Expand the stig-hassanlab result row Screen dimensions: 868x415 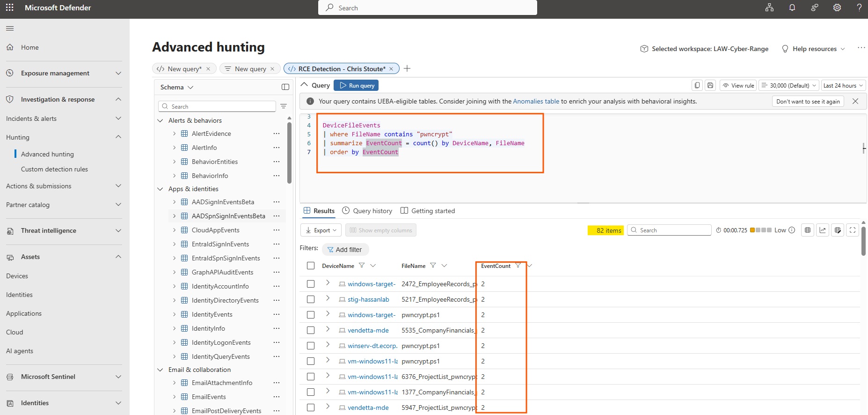click(x=328, y=298)
